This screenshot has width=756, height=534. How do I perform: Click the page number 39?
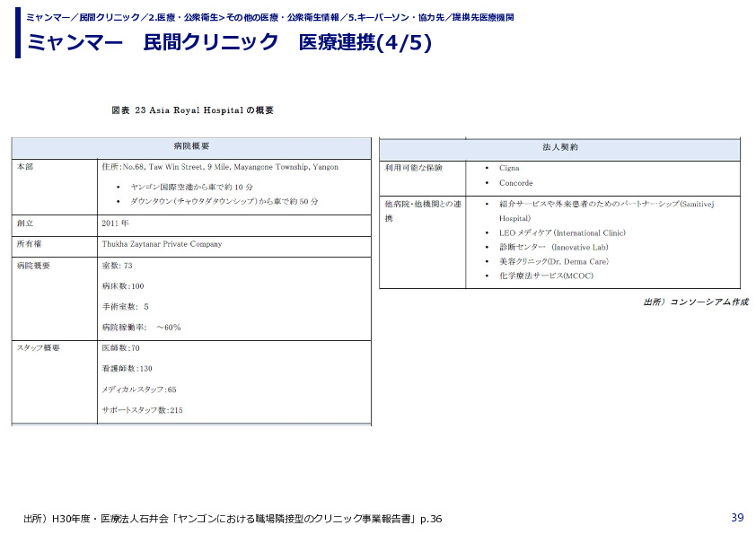(x=737, y=517)
